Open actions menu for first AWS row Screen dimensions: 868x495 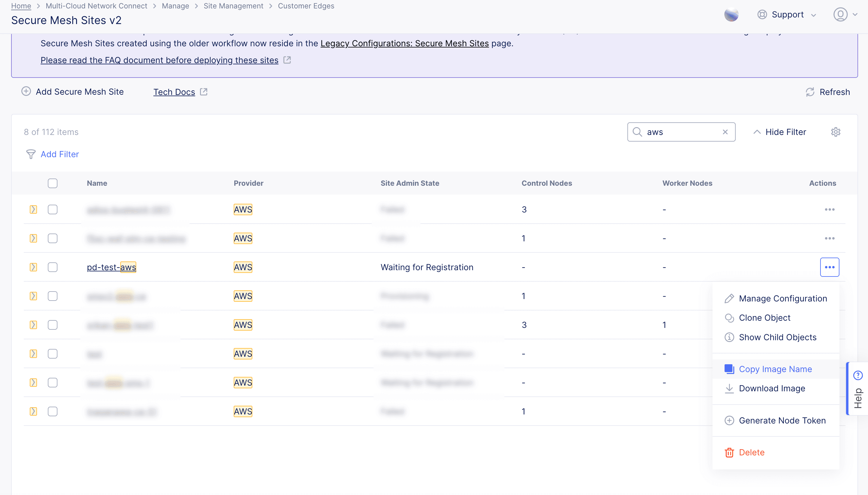(829, 209)
